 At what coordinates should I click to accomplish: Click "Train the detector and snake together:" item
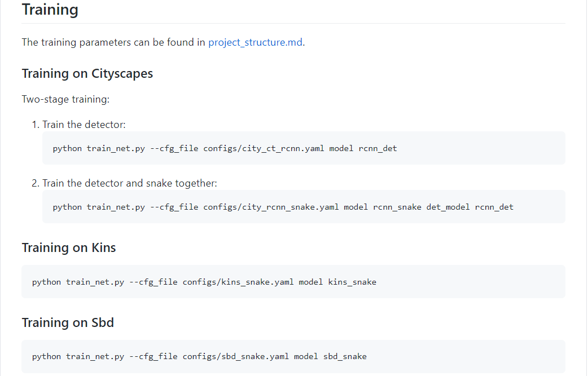129,183
